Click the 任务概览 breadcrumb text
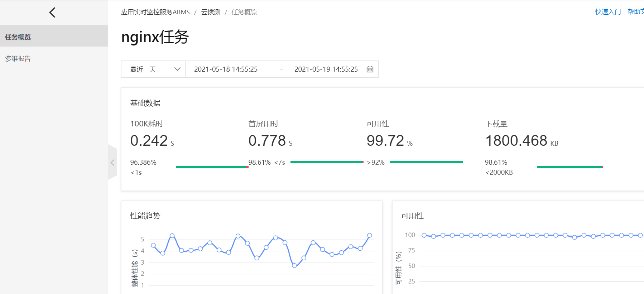 244,12
